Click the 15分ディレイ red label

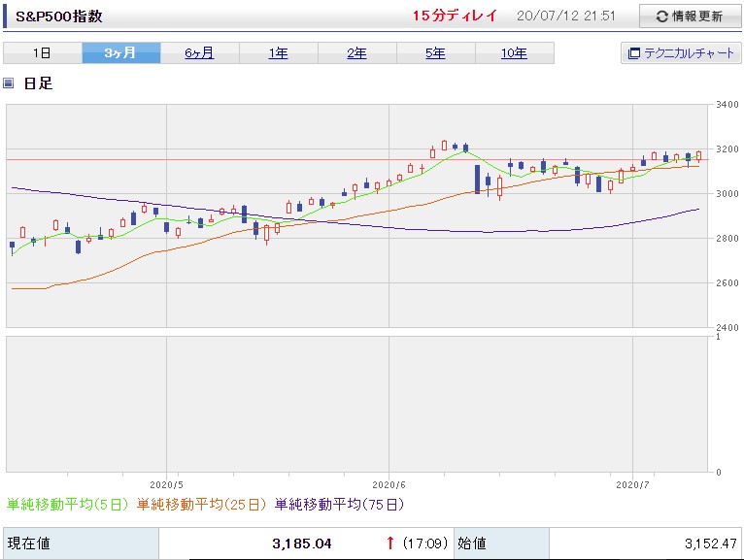(455, 16)
